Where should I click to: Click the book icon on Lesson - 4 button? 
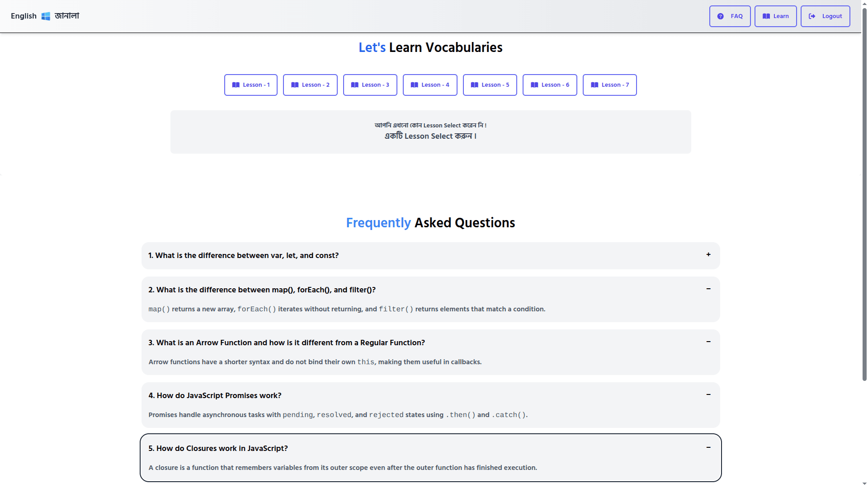pos(414,85)
